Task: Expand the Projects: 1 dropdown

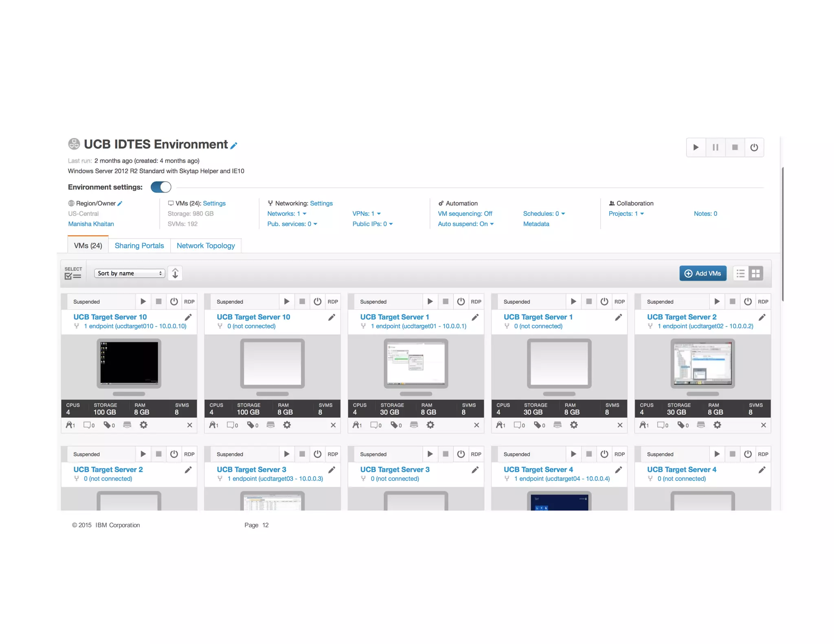Action: pos(626,214)
